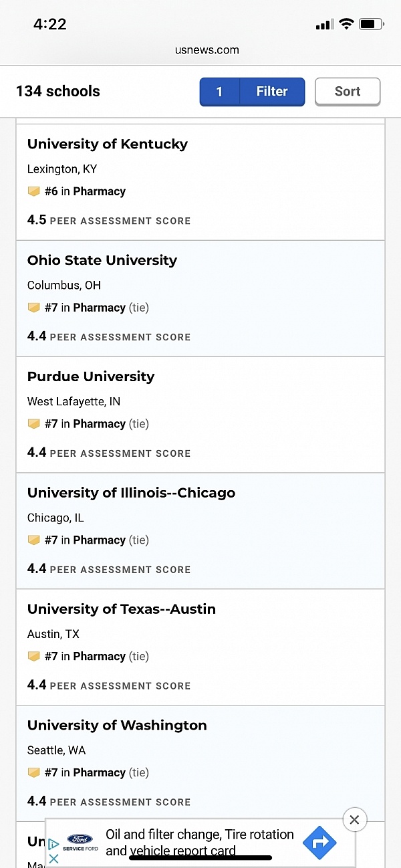Open University of Illinois--Chicago details
The image size is (401, 868).
pos(131,493)
